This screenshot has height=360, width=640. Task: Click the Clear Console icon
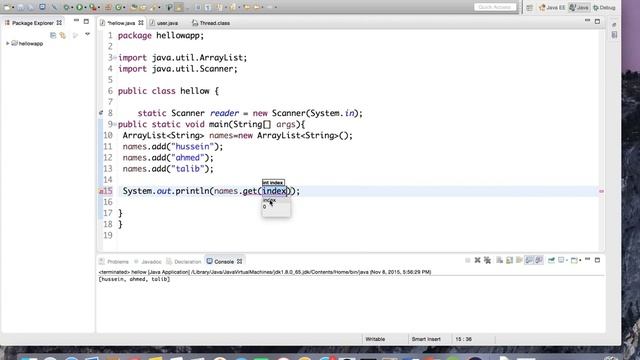500,260
